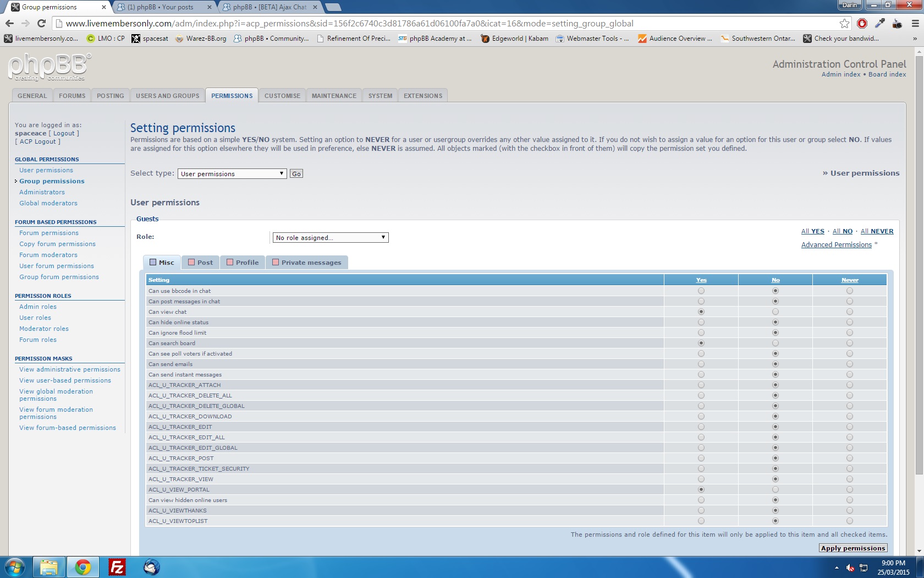Set Can view chat to No
Viewport: 924px width, 578px height.
pos(776,312)
